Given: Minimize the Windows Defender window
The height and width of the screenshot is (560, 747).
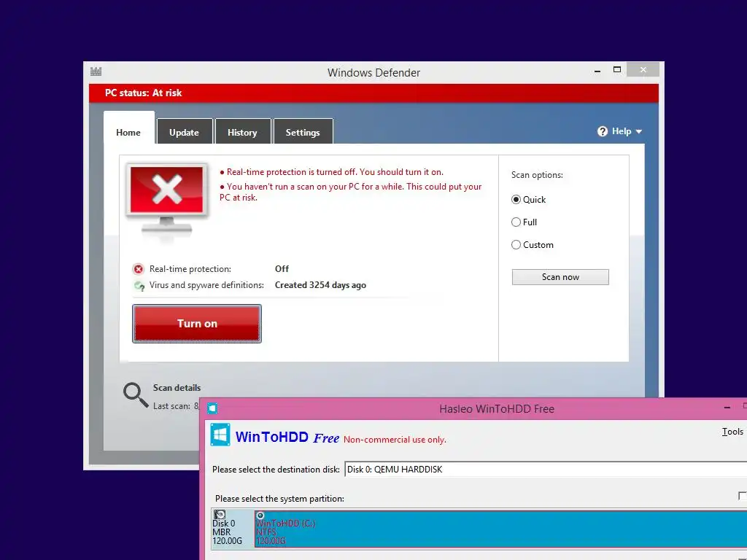Looking at the screenshot, I should (597, 71).
